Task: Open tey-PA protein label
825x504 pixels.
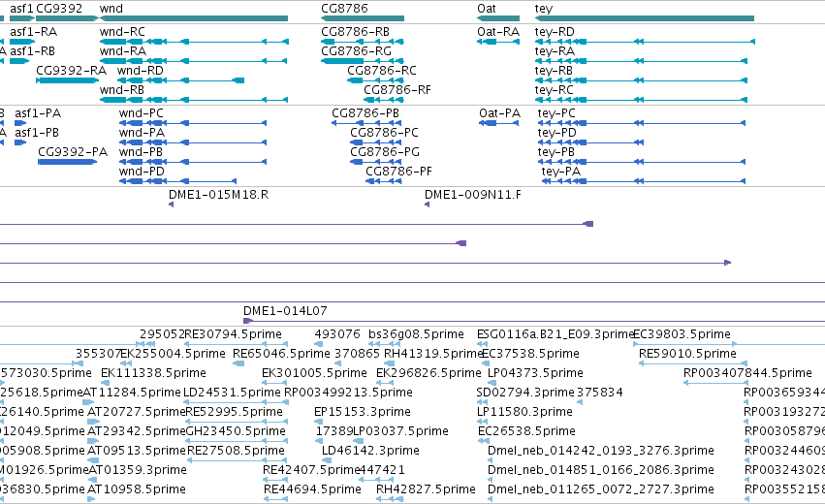Action: coord(561,172)
